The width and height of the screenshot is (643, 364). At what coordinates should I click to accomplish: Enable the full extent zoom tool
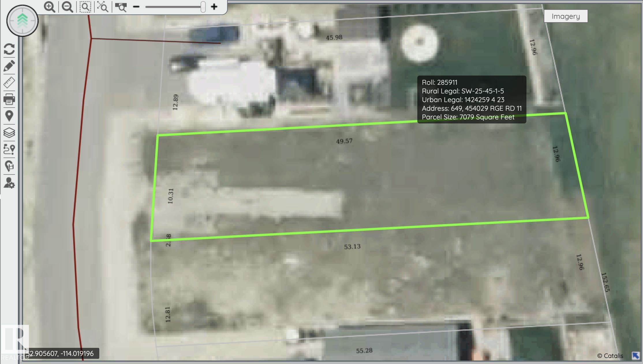tap(103, 7)
